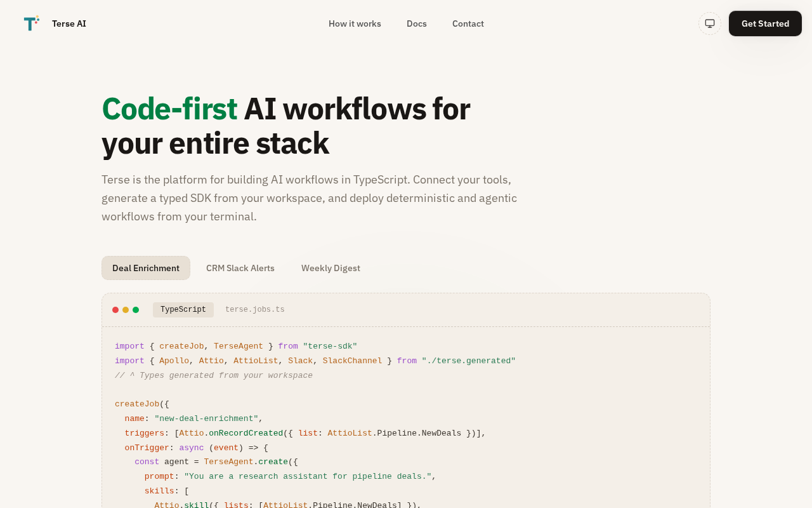The width and height of the screenshot is (812, 508).
Task: Click the "./terse.generated" import string
Action: tap(469, 361)
